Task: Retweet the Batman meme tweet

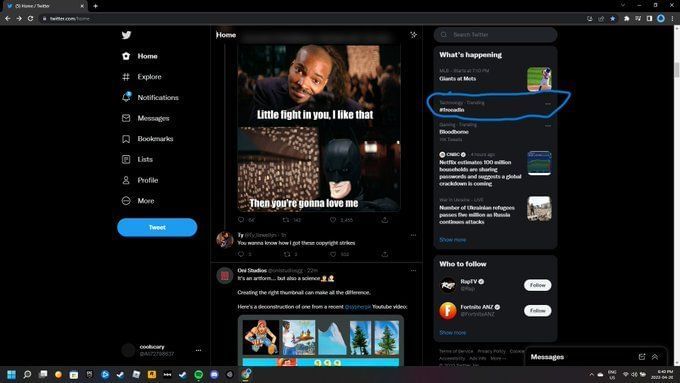Action: 286,220
